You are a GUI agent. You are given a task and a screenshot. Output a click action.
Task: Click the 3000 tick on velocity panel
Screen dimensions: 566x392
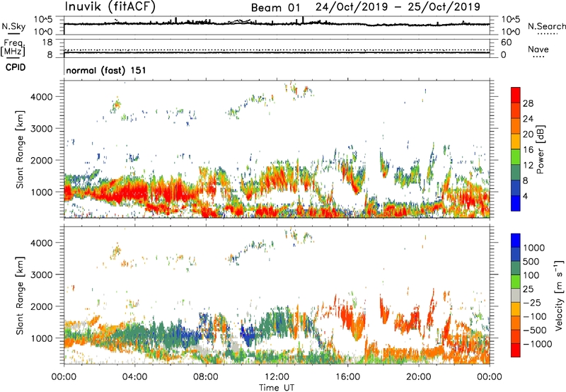[x=42, y=275]
